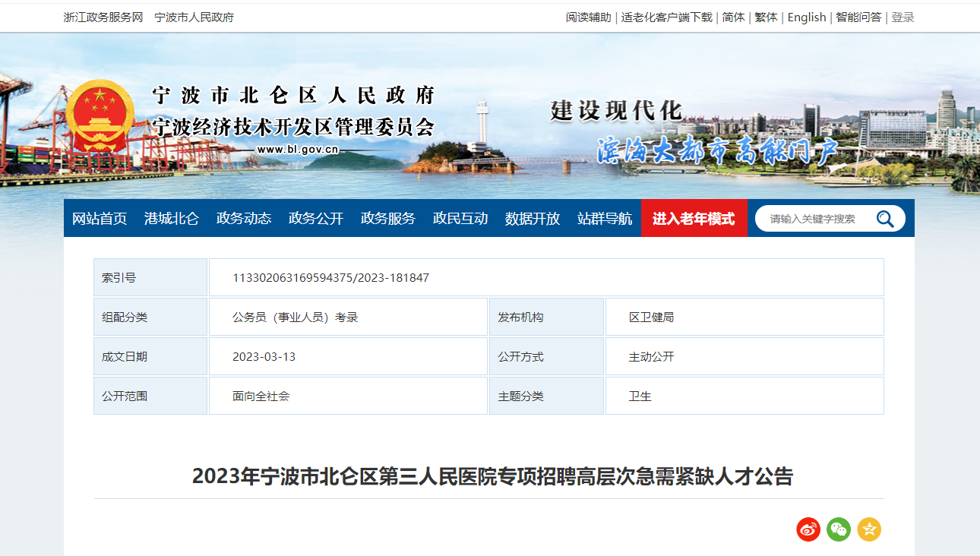Viewport: 980px width, 556px height.
Task: Go to 政务公开 section
Action: (316, 219)
